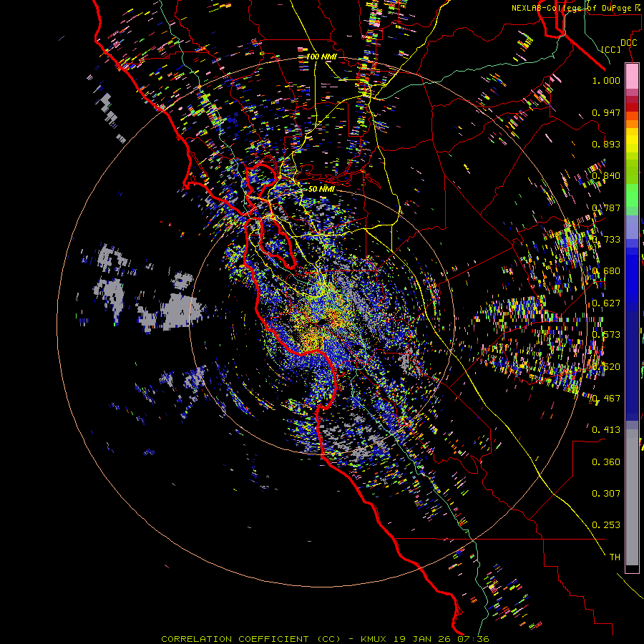The width and height of the screenshot is (644, 644).
Task: Select the 0.627 scale value
Action: (606, 303)
